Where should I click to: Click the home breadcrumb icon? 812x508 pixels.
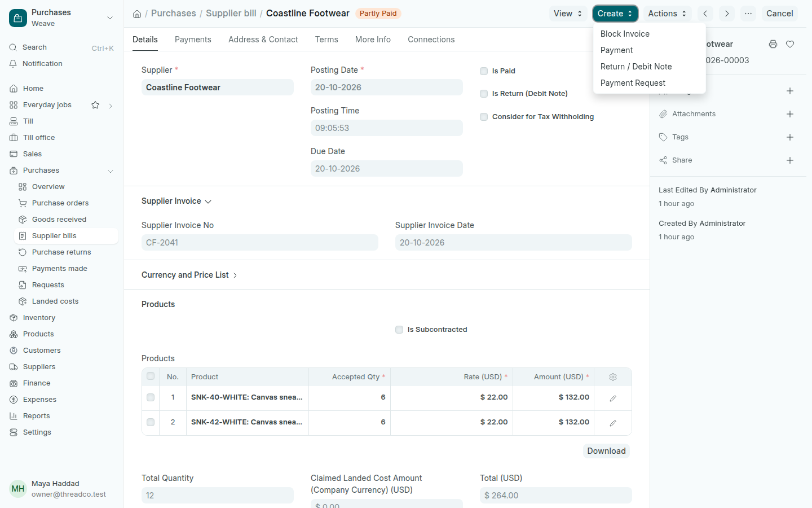(137, 14)
